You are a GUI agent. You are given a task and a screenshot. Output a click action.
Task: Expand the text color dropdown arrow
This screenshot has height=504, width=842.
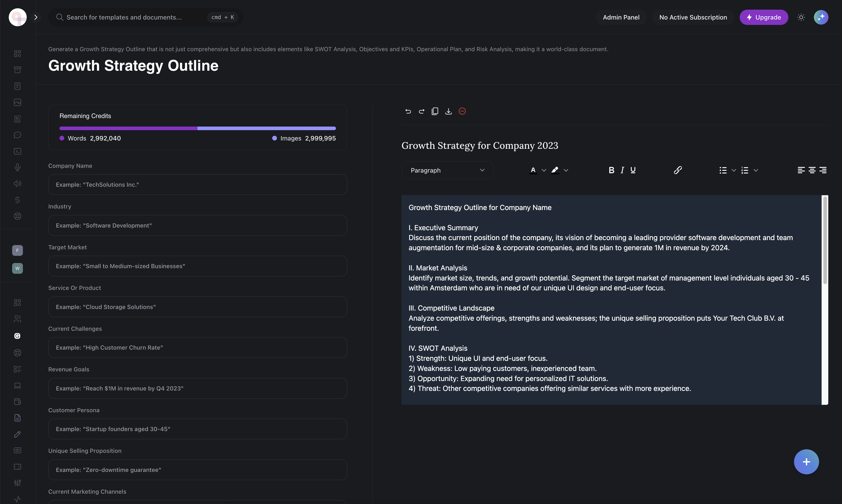544,171
